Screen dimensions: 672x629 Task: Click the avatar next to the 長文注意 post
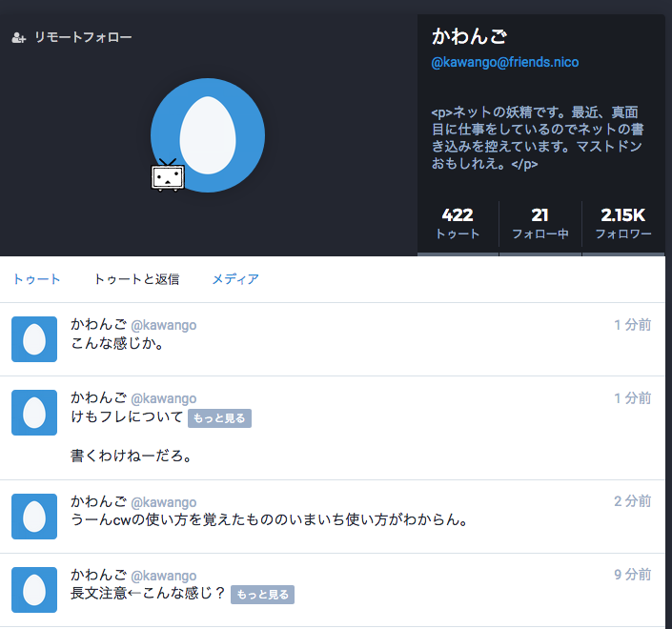[x=34, y=590]
